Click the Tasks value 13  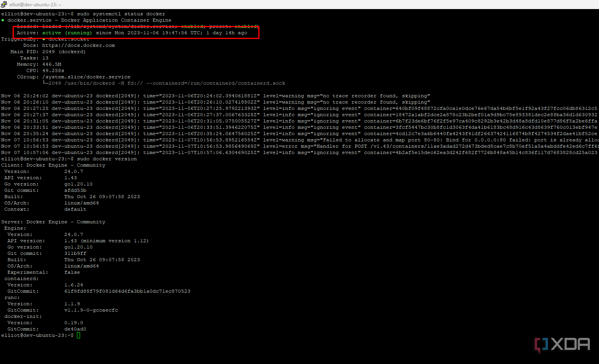point(45,58)
